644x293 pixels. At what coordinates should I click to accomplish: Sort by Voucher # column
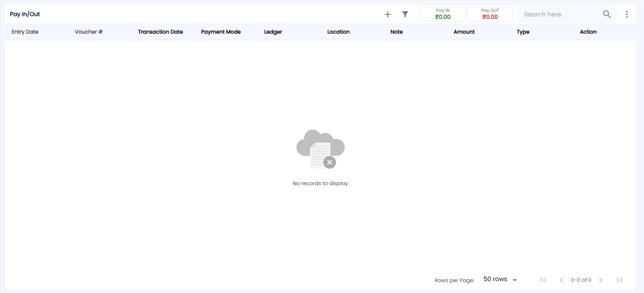[x=89, y=32]
